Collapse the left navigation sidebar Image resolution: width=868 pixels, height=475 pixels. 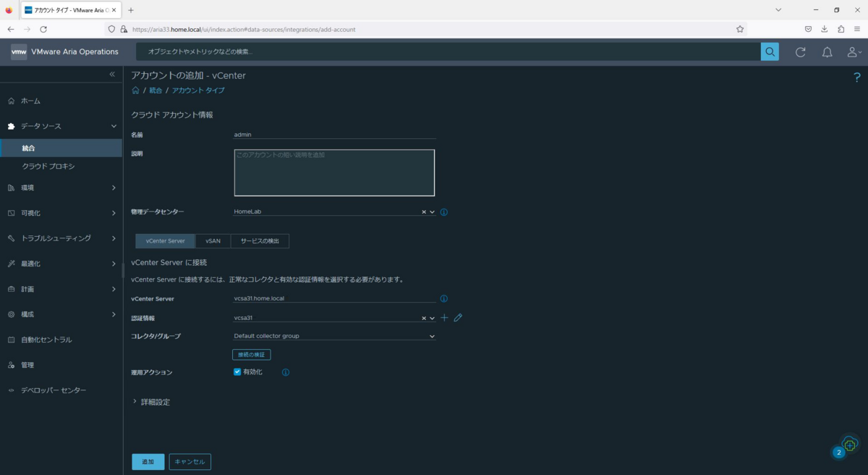[x=112, y=75]
